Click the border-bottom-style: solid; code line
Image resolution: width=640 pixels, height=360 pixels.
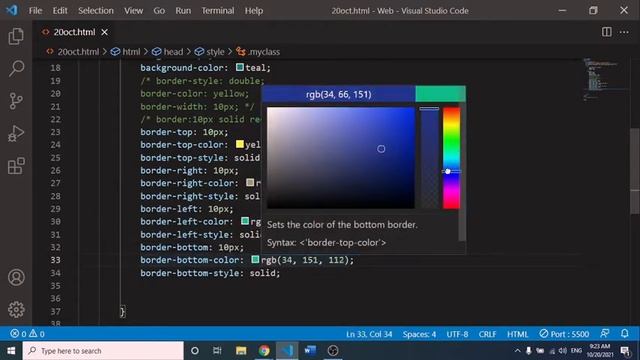pyautogui.click(x=210, y=273)
